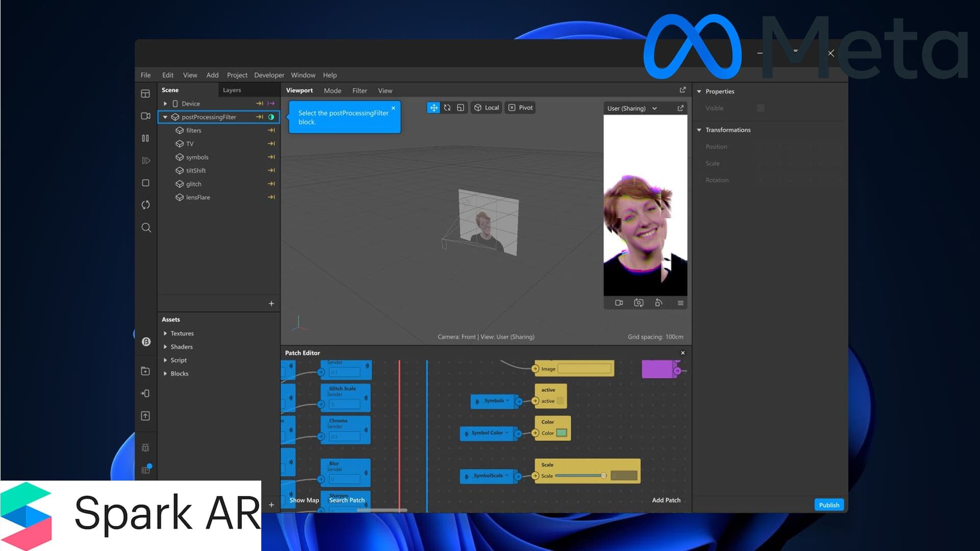The width and height of the screenshot is (980, 551).
Task: Collapse the Properties section
Action: click(x=699, y=91)
